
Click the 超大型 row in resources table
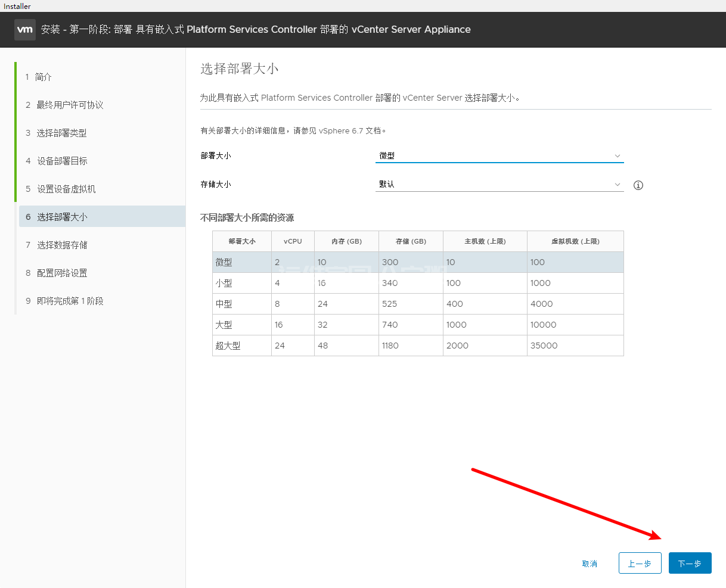pos(417,346)
